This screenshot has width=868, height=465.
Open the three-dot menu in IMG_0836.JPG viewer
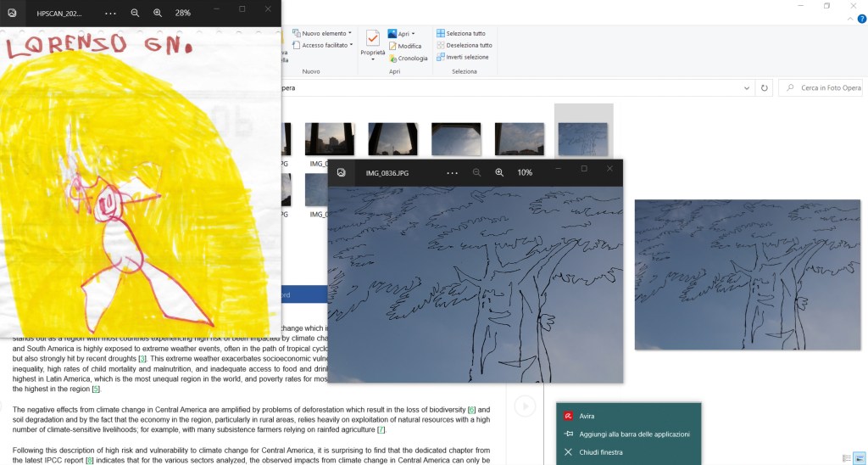452,172
